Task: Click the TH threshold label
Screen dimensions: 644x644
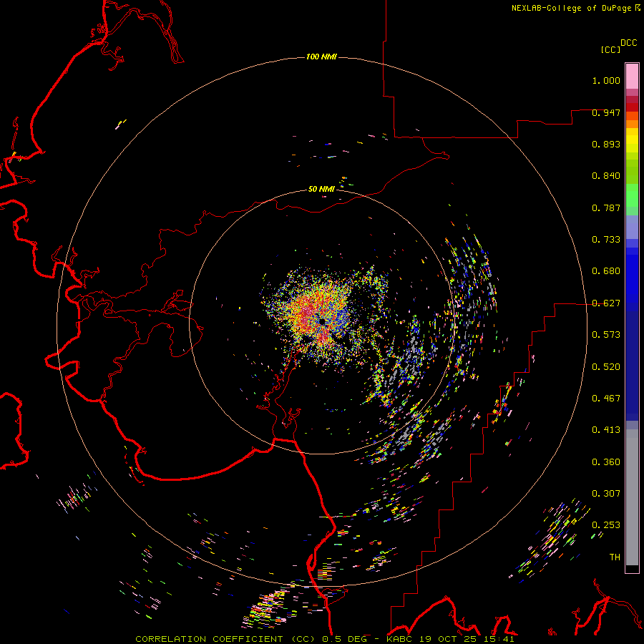Action: click(615, 557)
